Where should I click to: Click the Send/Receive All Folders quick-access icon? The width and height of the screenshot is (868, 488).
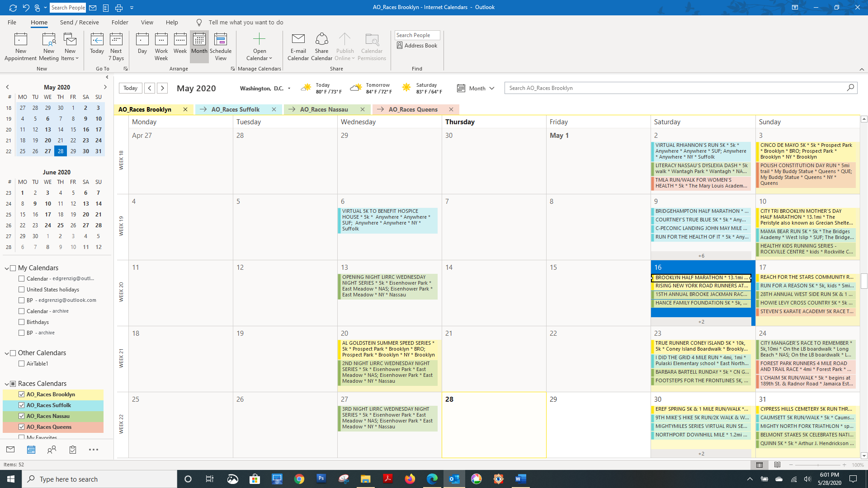[13, 8]
